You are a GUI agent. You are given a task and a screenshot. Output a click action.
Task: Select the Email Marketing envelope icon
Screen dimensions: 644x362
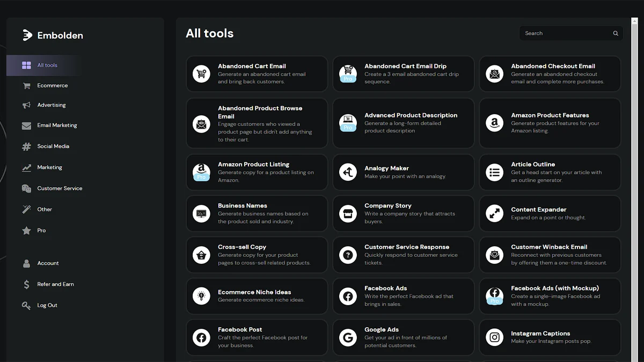26,125
